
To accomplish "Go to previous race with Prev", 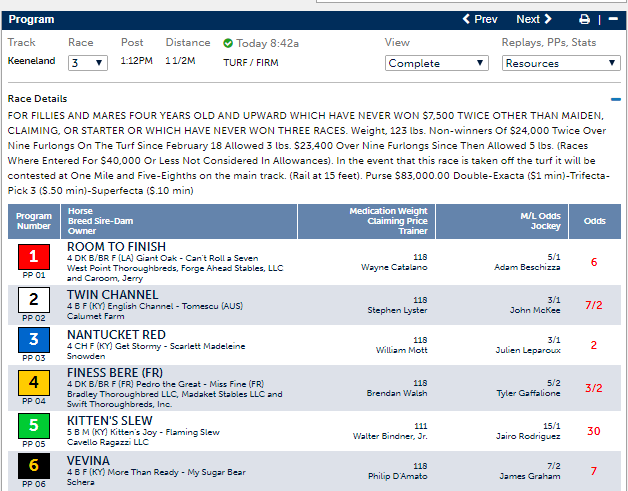I will click(480, 19).
